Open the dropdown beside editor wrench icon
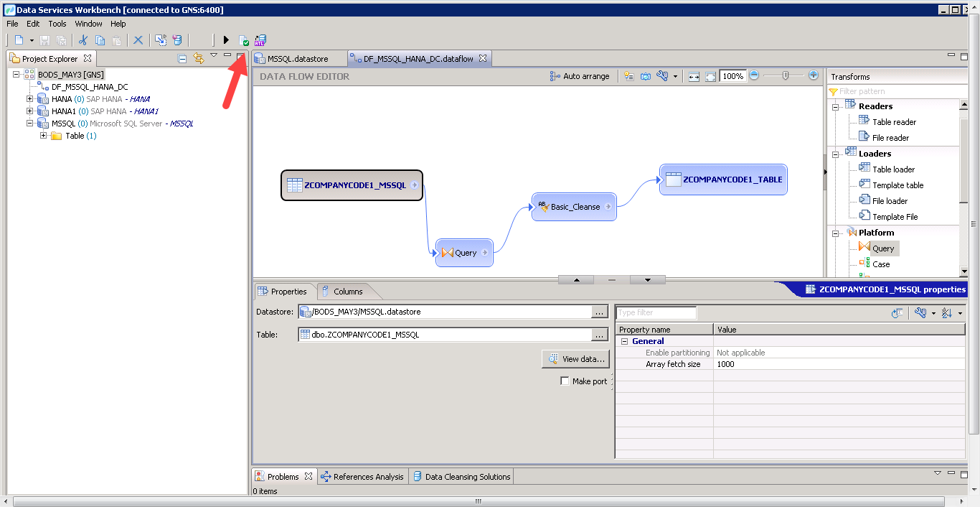 pos(675,76)
